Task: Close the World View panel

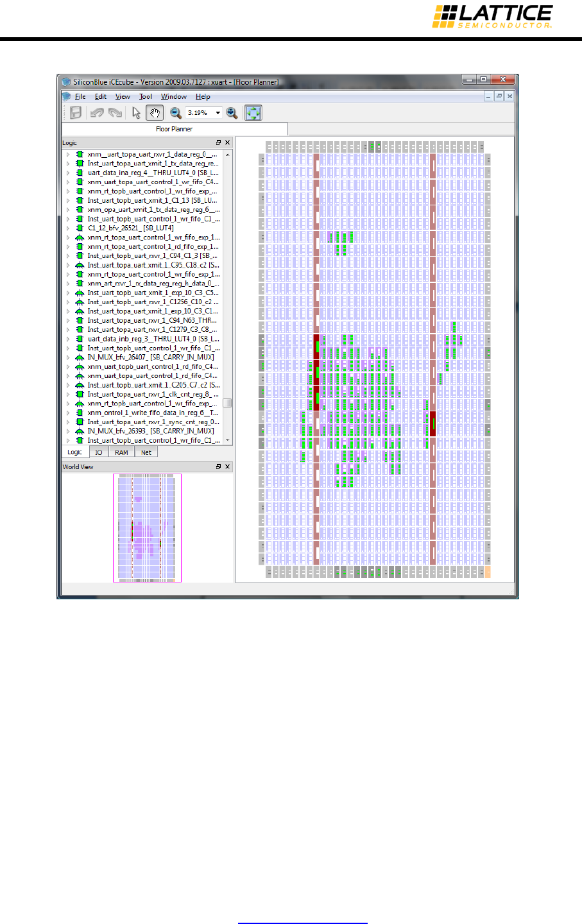Action: coord(227,466)
